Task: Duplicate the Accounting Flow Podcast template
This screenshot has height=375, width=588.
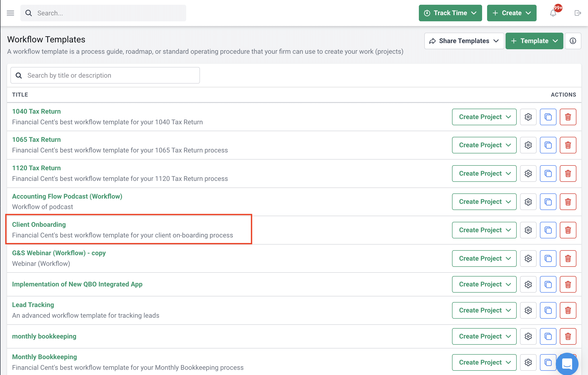Action: (x=548, y=202)
